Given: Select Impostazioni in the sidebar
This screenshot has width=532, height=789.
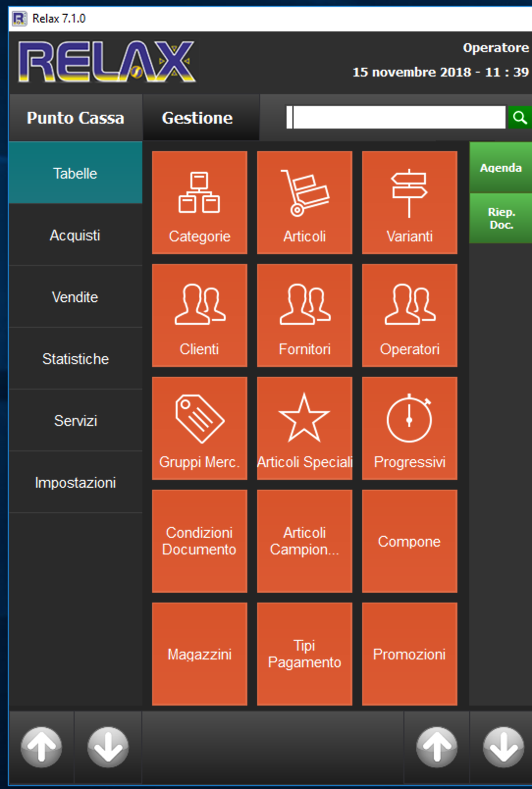Looking at the screenshot, I should pos(76,482).
